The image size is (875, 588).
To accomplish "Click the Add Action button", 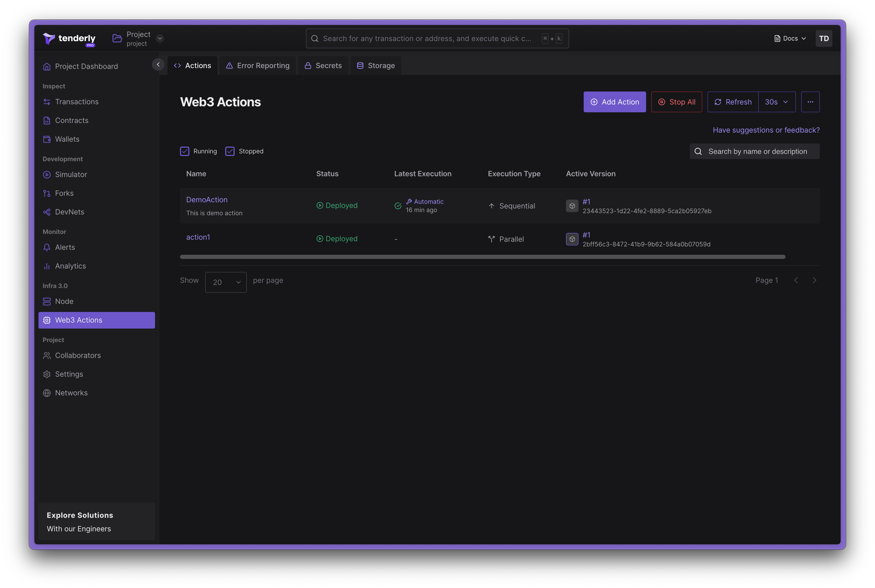I will 614,102.
